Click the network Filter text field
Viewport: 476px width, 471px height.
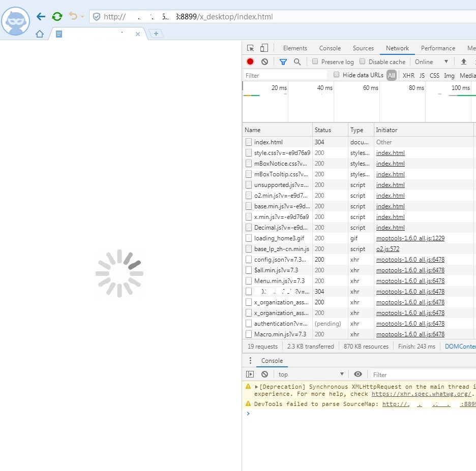[x=285, y=75]
